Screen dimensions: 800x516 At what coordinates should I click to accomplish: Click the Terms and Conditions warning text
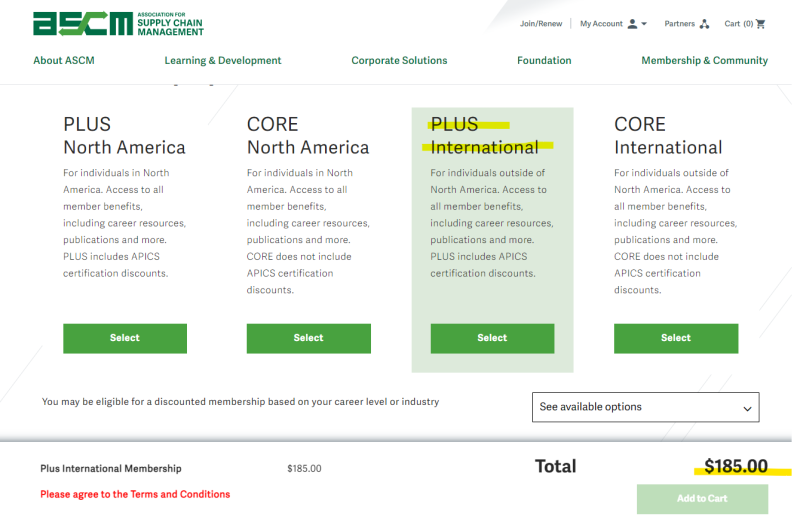coord(135,494)
